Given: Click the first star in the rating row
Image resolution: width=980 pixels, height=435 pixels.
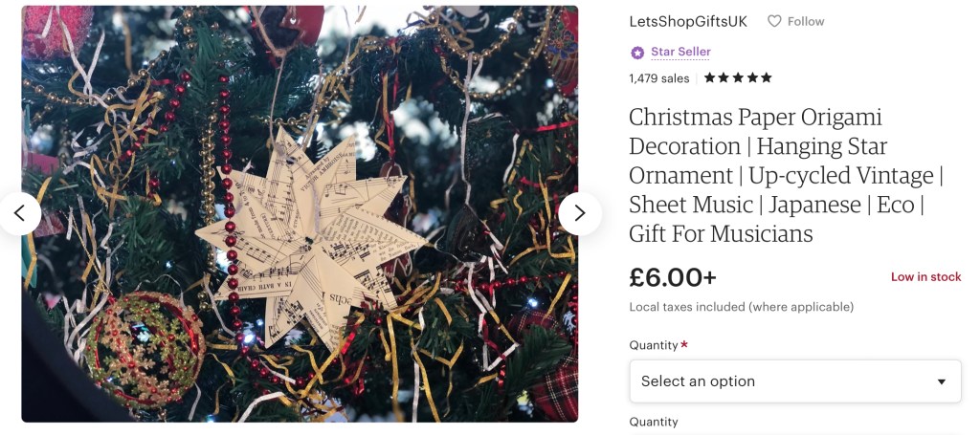Looking at the screenshot, I should point(710,78).
